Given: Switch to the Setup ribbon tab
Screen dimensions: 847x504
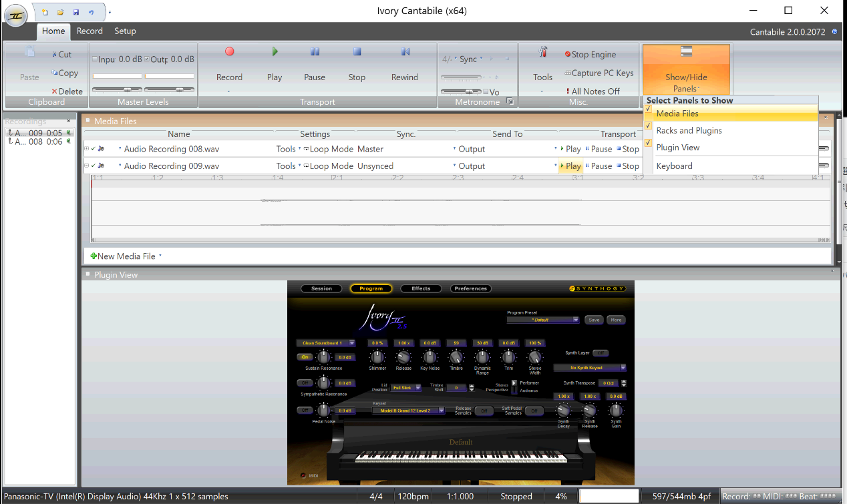Looking at the screenshot, I should coord(125,31).
